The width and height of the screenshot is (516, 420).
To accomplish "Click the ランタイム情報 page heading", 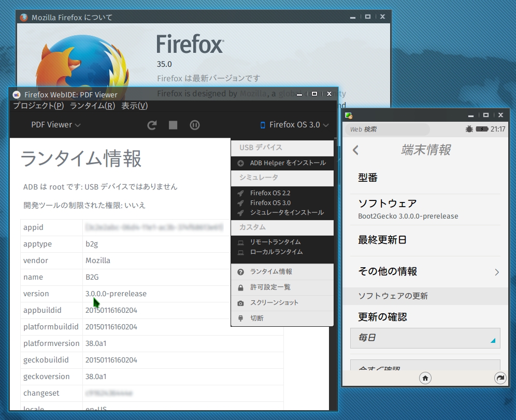I will tap(81, 158).
